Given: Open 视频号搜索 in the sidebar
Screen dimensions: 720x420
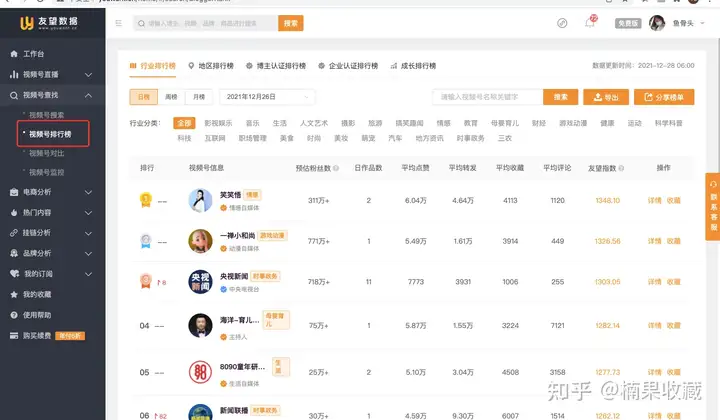Looking at the screenshot, I should [46, 115].
